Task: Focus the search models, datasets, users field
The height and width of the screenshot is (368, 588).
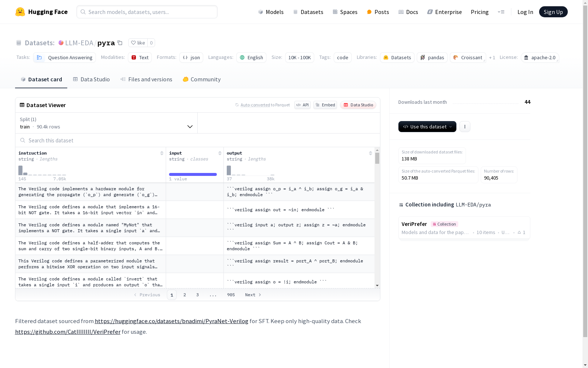Action: pos(147,12)
